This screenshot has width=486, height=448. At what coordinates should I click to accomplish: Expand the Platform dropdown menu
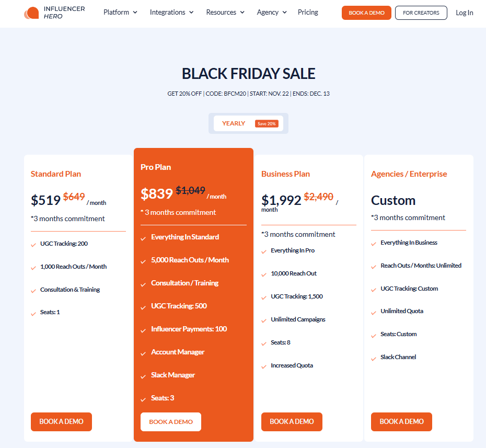tap(120, 12)
